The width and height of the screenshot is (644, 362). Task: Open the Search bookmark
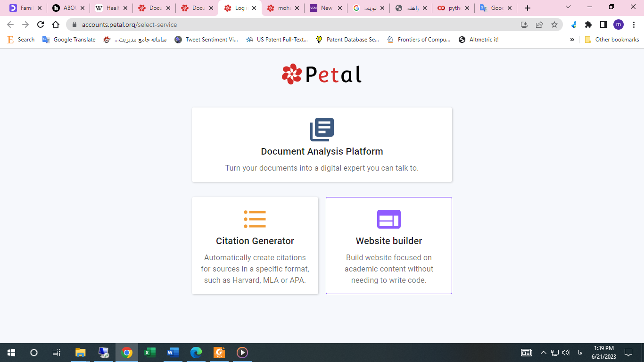coord(21,40)
